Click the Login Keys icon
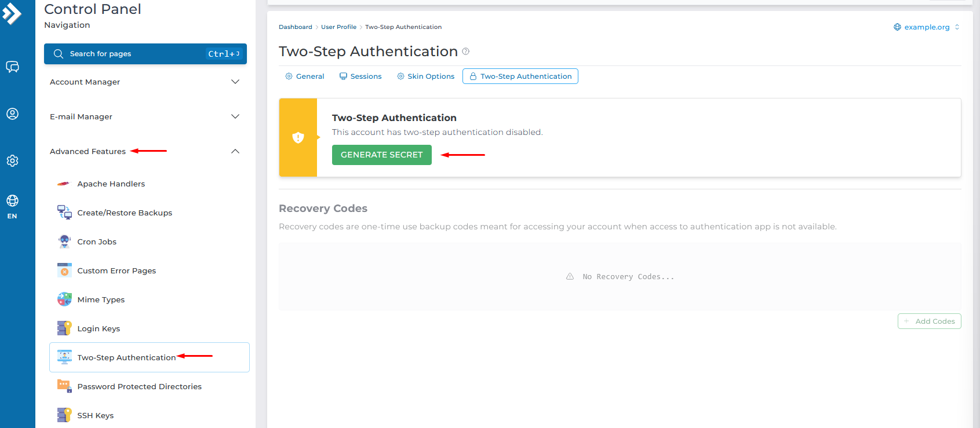The height and width of the screenshot is (428, 980). 64,328
